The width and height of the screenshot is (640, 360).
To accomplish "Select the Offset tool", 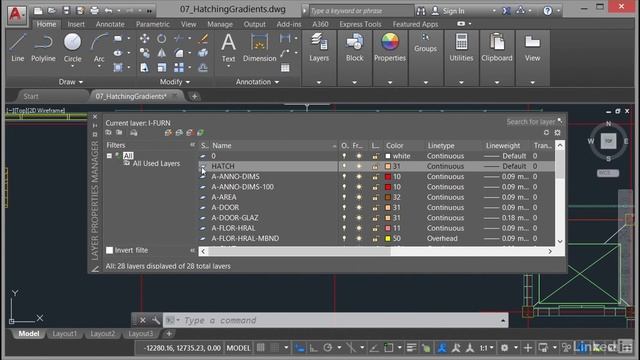I will click(x=203, y=67).
